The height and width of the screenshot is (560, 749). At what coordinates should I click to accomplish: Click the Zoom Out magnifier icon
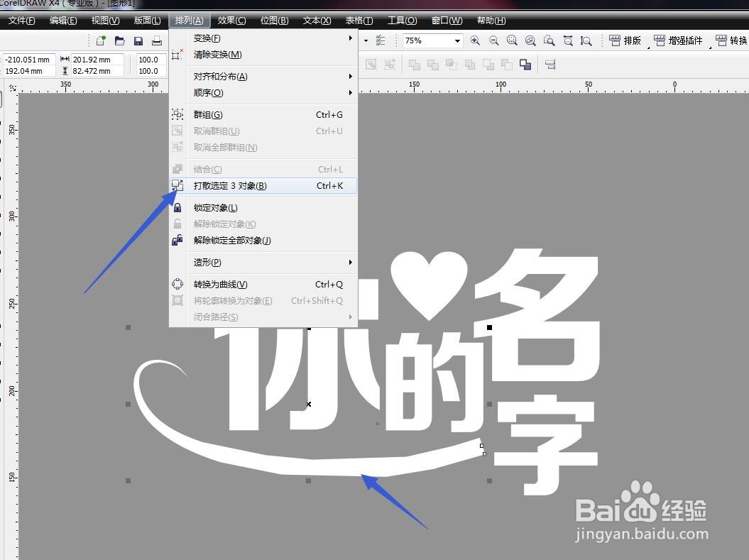494,40
